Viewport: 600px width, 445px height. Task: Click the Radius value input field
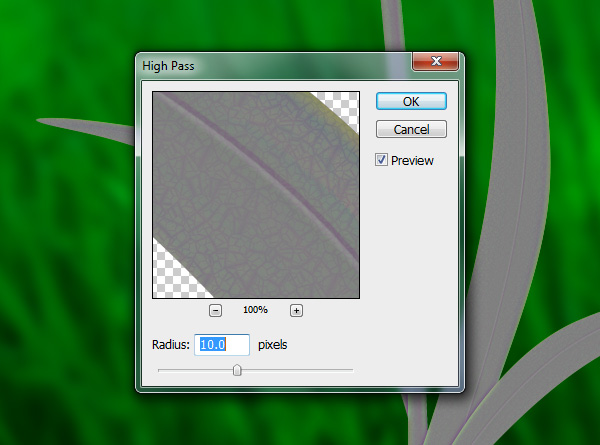[222, 345]
